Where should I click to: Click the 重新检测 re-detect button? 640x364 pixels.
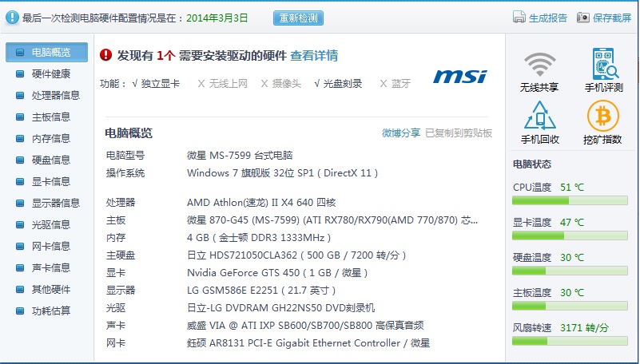tap(298, 18)
